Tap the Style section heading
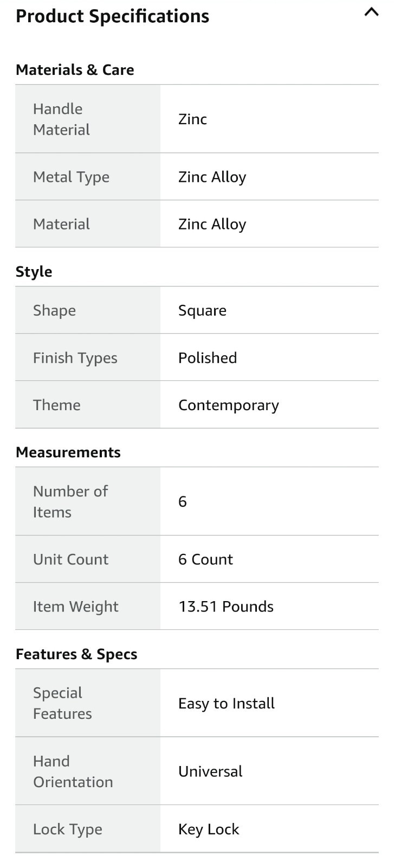This screenshot has width=394, height=868. [x=34, y=272]
